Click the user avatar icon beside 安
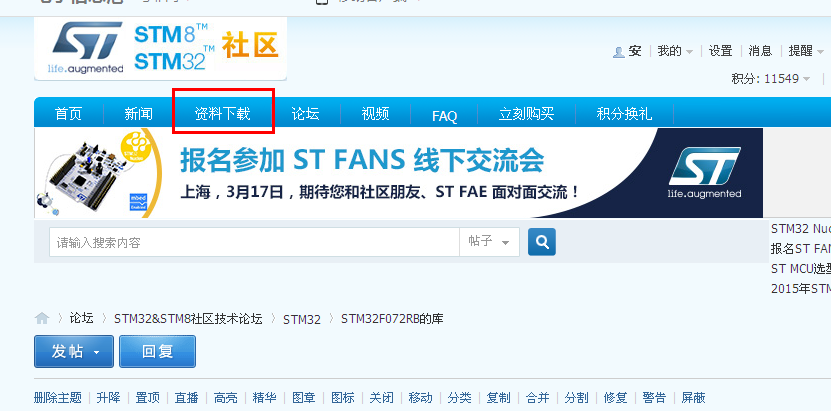The width and height of the screenshot is (831, 411). tap(618, 51)
